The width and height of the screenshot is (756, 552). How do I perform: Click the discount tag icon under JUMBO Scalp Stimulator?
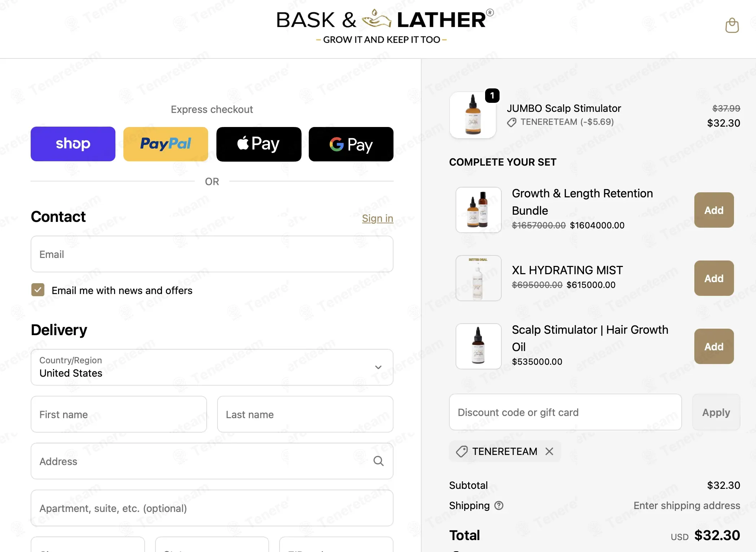(511, 122)
